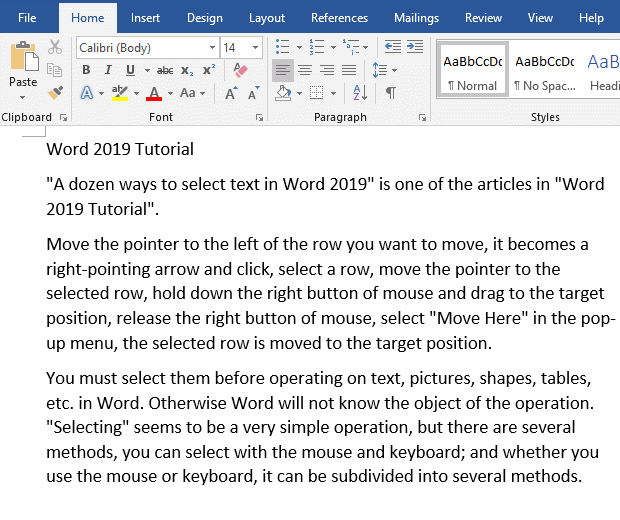Show or hide paragraph marks
The width and height of the screenshot is (620, 520).
[x=391, y=93]
